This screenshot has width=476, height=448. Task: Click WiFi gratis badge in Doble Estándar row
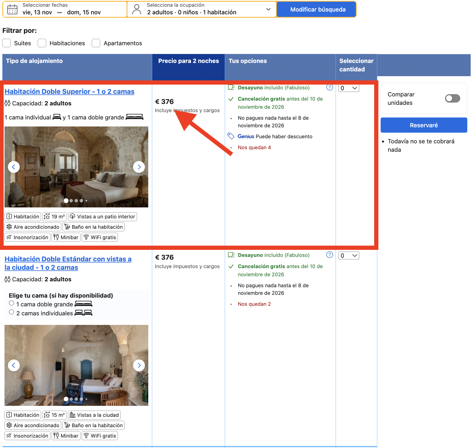100,436
